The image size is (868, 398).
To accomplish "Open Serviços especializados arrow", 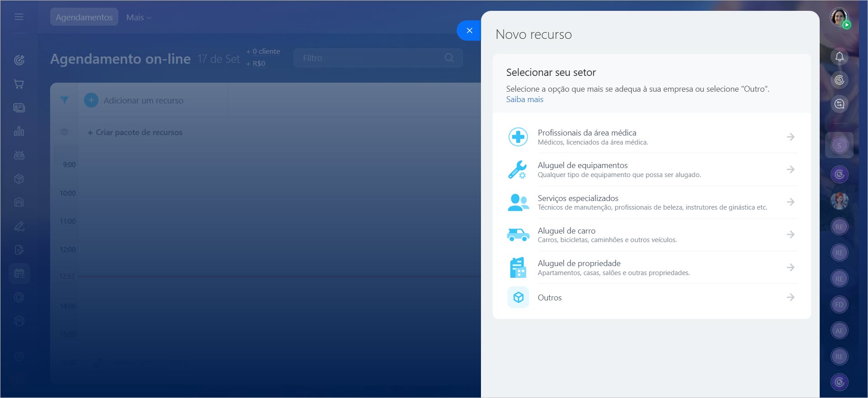I will [790, 202].
